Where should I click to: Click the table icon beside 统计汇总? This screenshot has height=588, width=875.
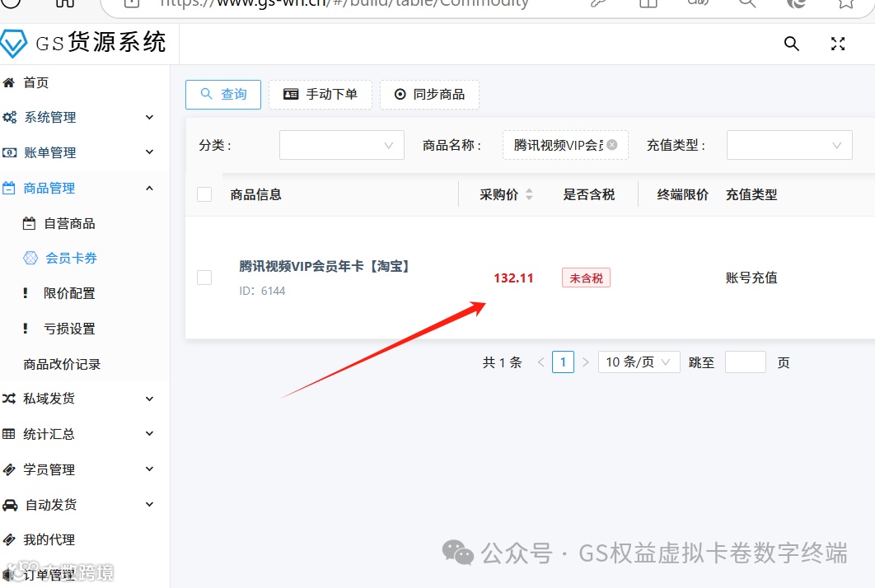coord(9,434)
